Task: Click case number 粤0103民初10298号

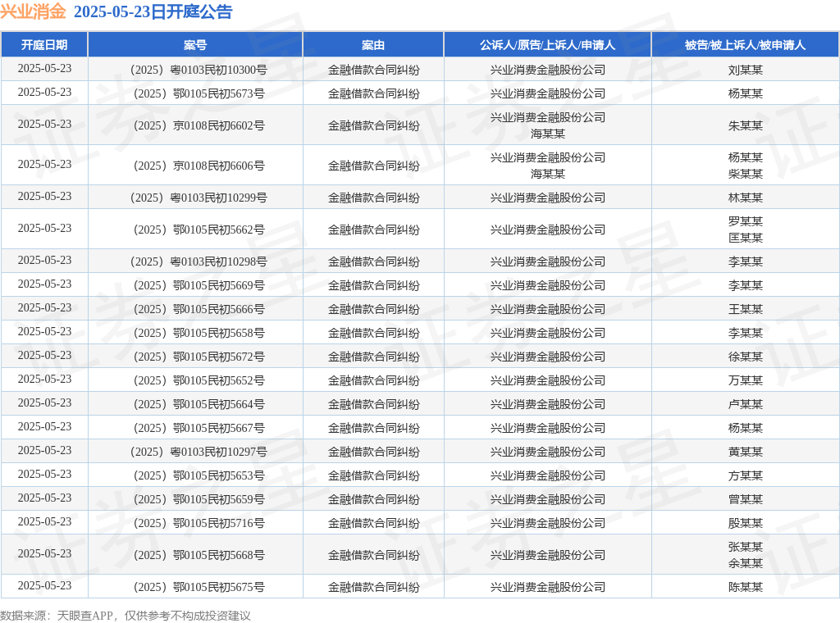Action: coord(199,261)
